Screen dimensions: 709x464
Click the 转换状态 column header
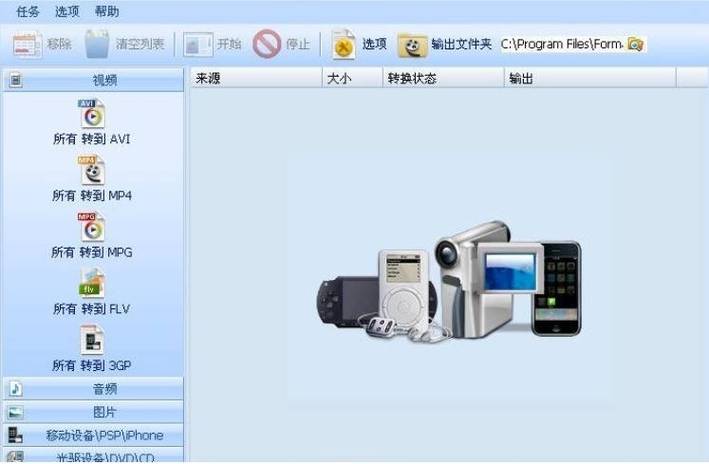coord(444,78)
